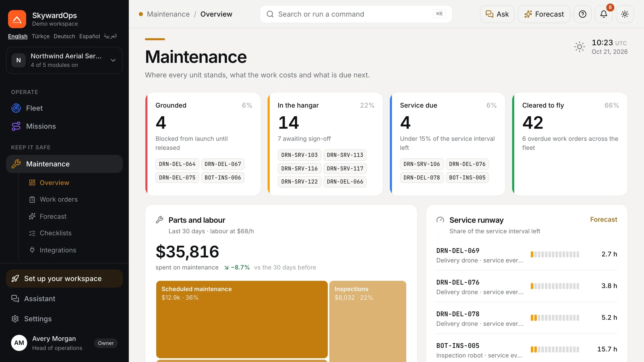Click the DRN-SRV-103 hangar chip
The height and width of the screenshot is (362, 644).
[300, 155]
